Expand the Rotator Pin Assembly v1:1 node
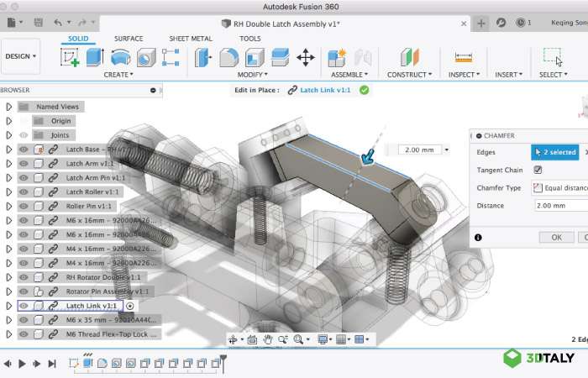Screen dimensions: 588x378 [x=9, y=291]
